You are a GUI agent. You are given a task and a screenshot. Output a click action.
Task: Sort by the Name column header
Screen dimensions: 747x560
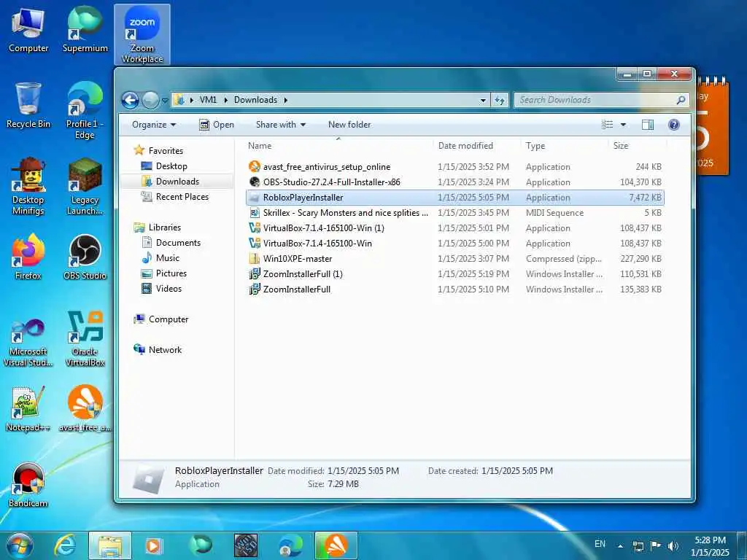[x=339, y=146]
